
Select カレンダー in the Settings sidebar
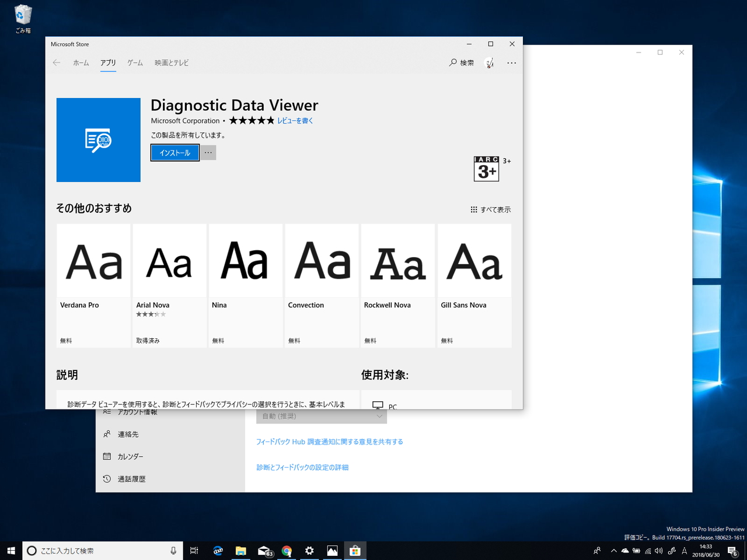[x=130, y=456]
